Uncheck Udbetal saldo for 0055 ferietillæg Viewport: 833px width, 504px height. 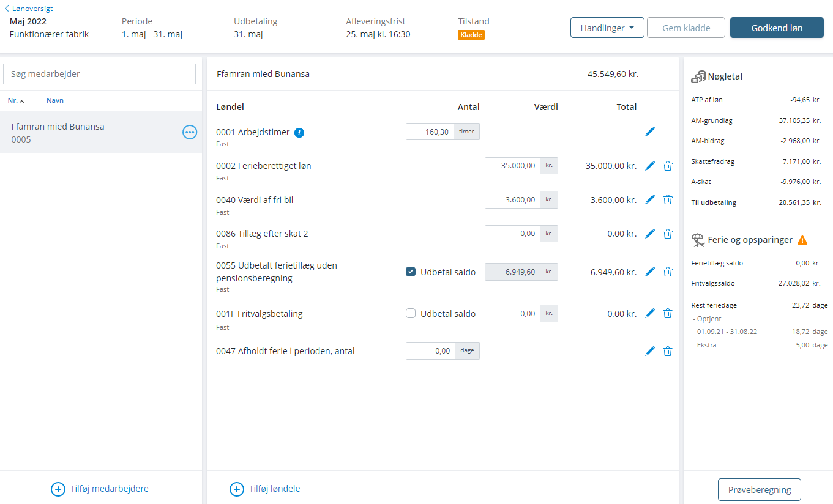411,272
